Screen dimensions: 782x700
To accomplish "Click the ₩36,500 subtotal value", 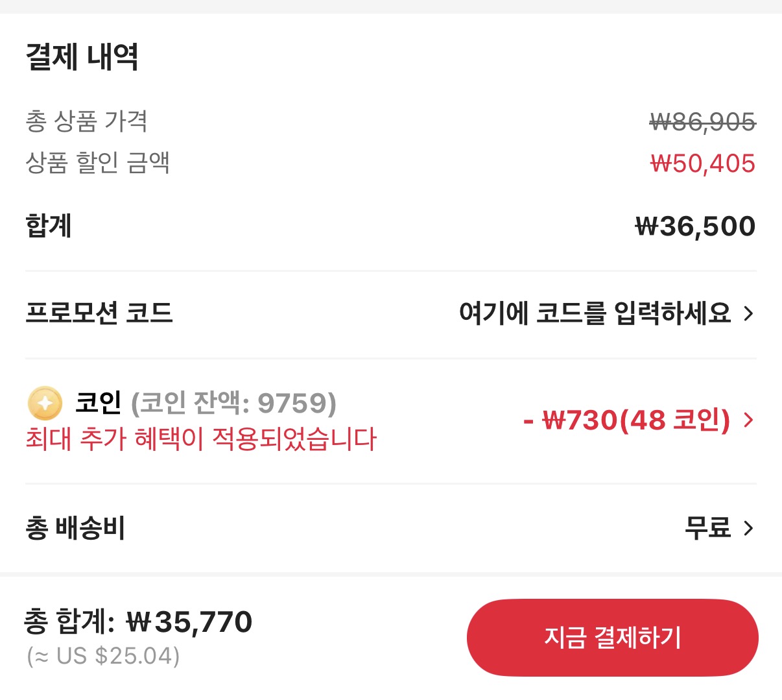I will (x=695, y=226).
